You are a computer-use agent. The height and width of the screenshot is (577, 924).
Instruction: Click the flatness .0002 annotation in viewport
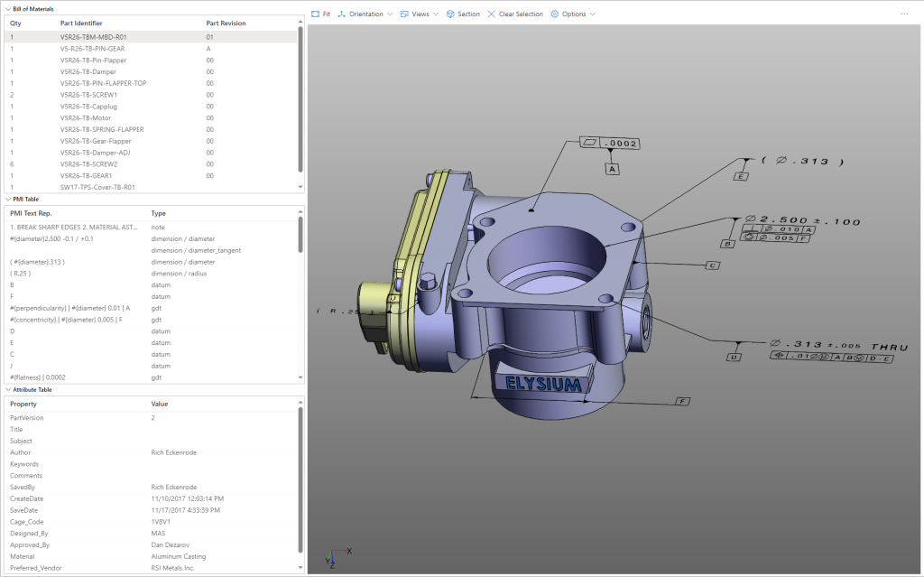(x=611, y=144)
